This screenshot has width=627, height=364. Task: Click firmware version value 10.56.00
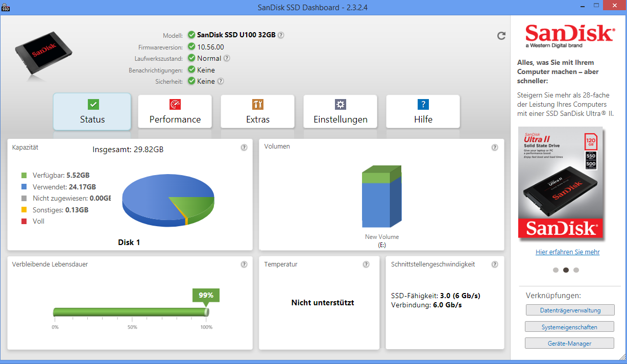tap(210, 47)
